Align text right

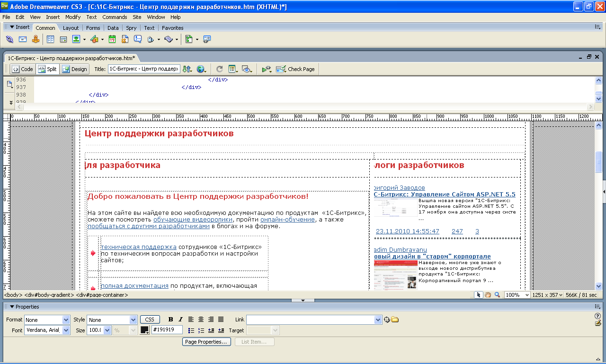click(211, 320)
